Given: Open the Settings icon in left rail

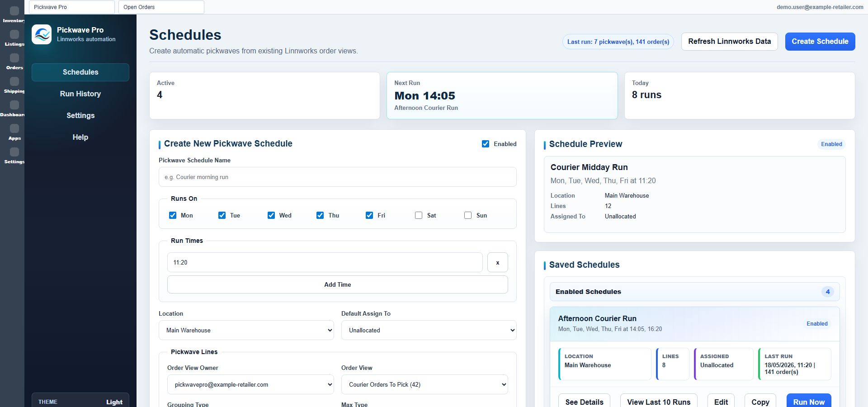Looking at the screenshot, I should (x=14, y=152).
